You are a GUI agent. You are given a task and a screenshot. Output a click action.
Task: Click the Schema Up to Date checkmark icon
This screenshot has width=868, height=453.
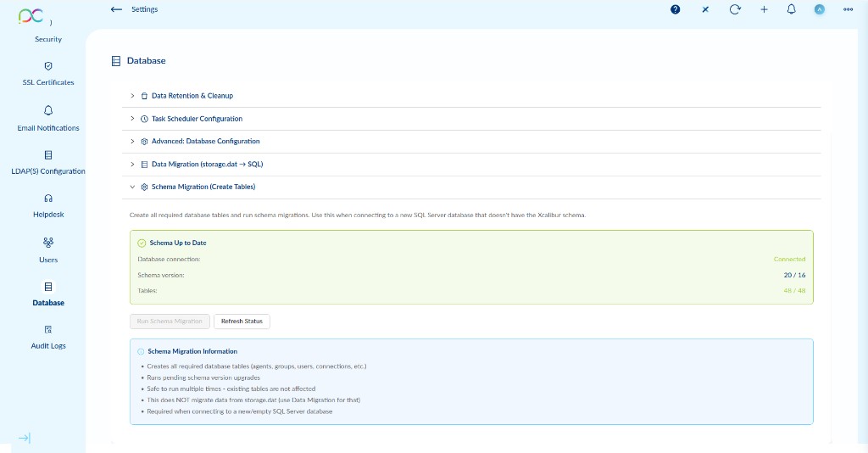142,243
